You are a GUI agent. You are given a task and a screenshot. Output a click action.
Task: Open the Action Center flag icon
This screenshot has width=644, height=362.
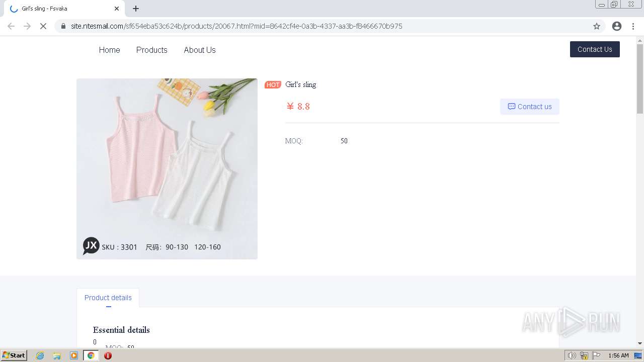[x=596, y=355]
